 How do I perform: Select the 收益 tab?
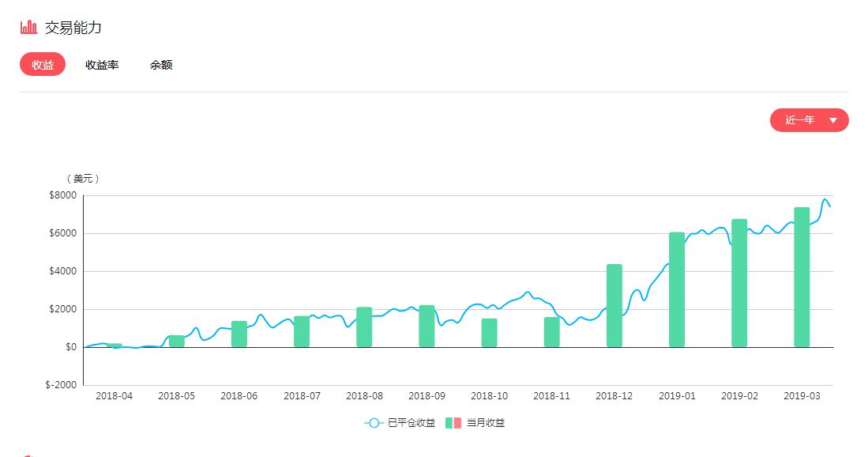[43, 64]
